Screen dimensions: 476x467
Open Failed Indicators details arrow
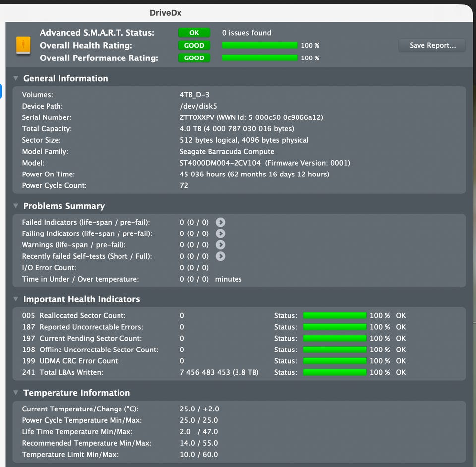(220, 222)
